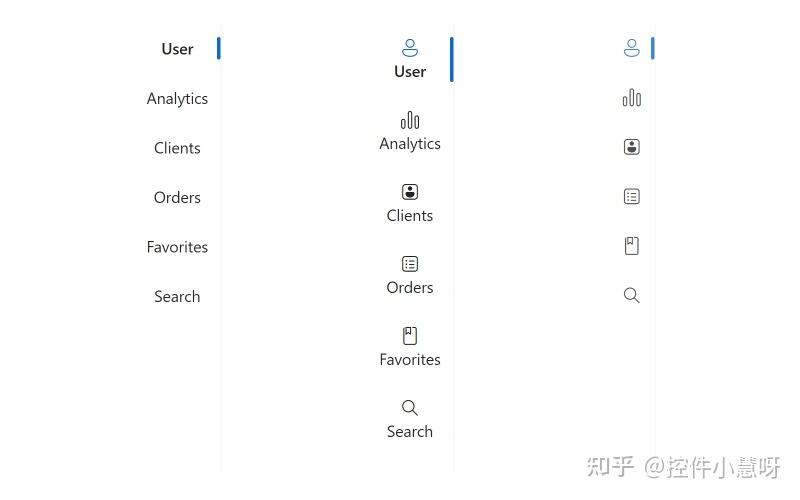Click the Favorites bookmark icon without label

631,246
